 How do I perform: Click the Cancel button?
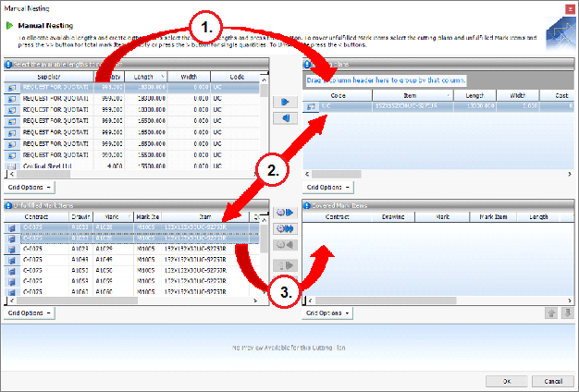pos(552,381)
